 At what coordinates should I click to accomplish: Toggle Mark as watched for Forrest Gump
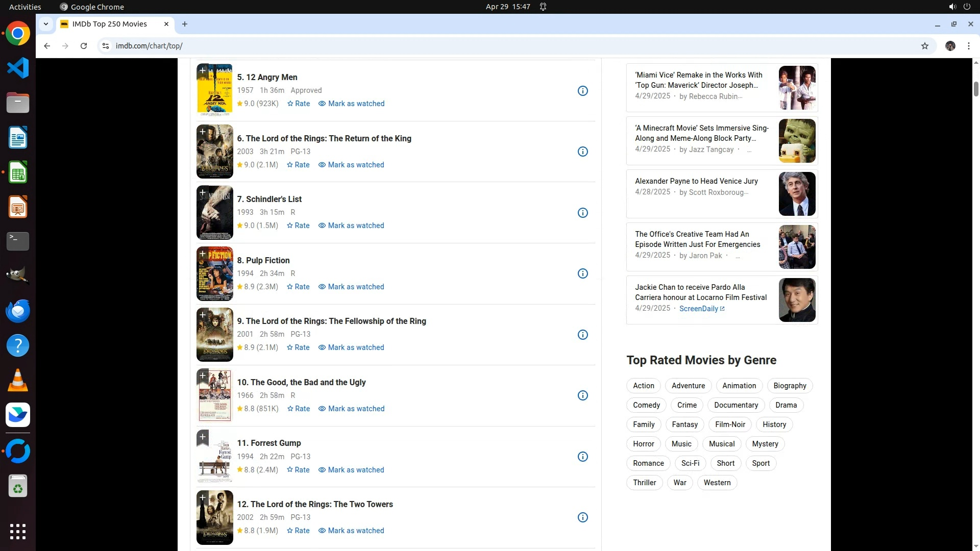(351, 470)
